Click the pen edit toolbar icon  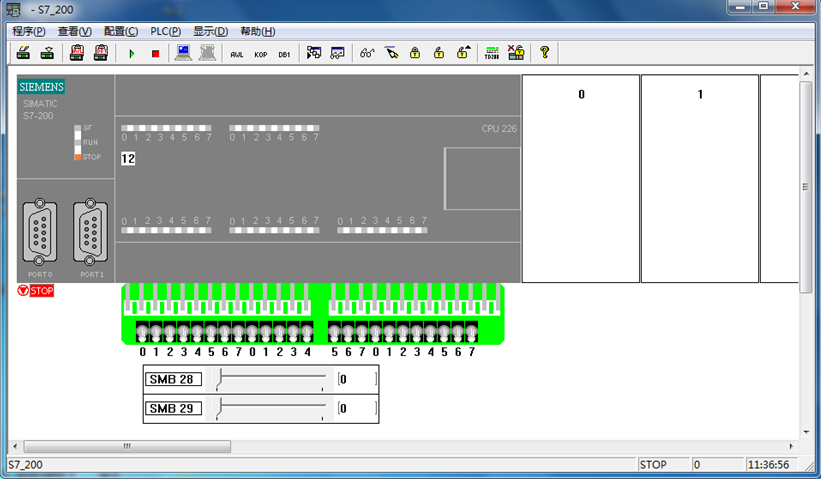point(391,53)
